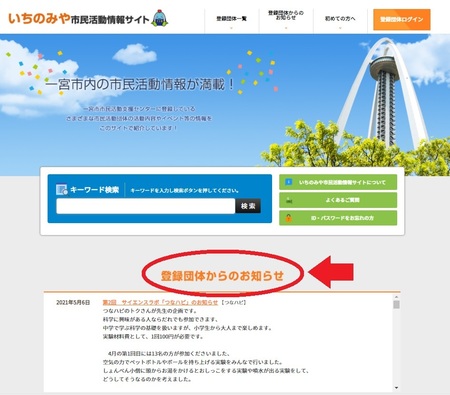450x395 pixels.
Task: Open the ID・パスワードをお忘れの方 button
Action: point(338,218)
